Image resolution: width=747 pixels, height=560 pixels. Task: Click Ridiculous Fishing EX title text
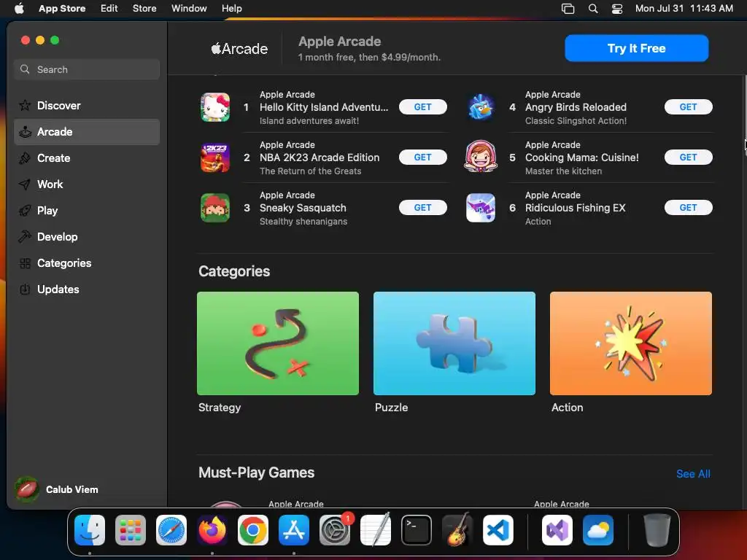coord(576,208)
